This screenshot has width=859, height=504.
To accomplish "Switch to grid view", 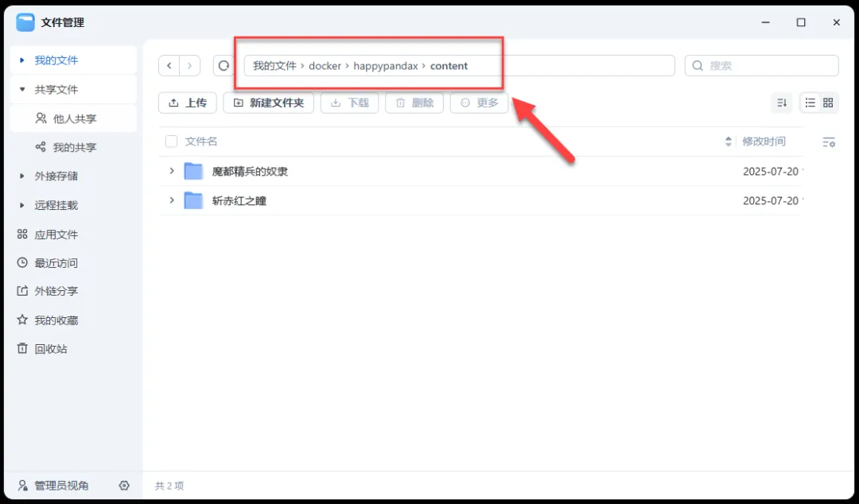I will 828,103.
